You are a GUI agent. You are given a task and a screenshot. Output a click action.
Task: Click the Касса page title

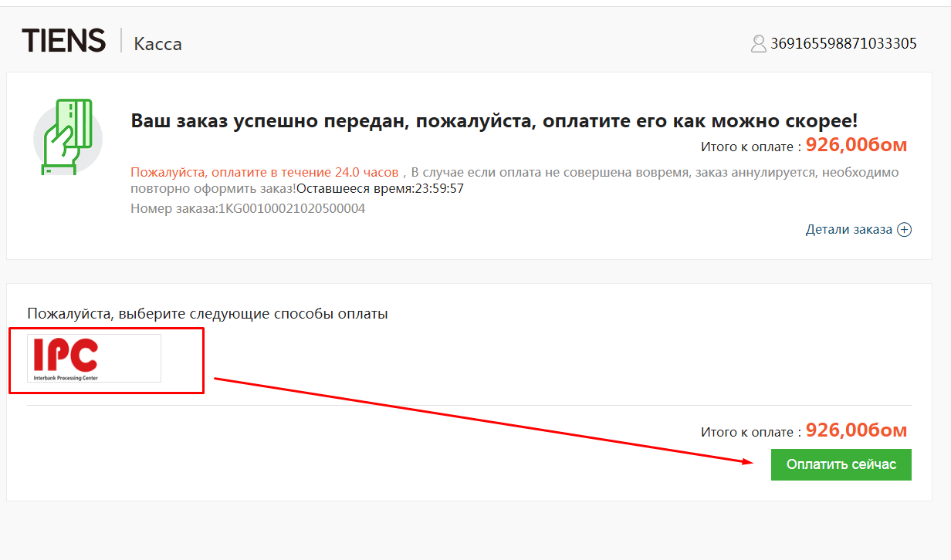click(x=157, y=43)
